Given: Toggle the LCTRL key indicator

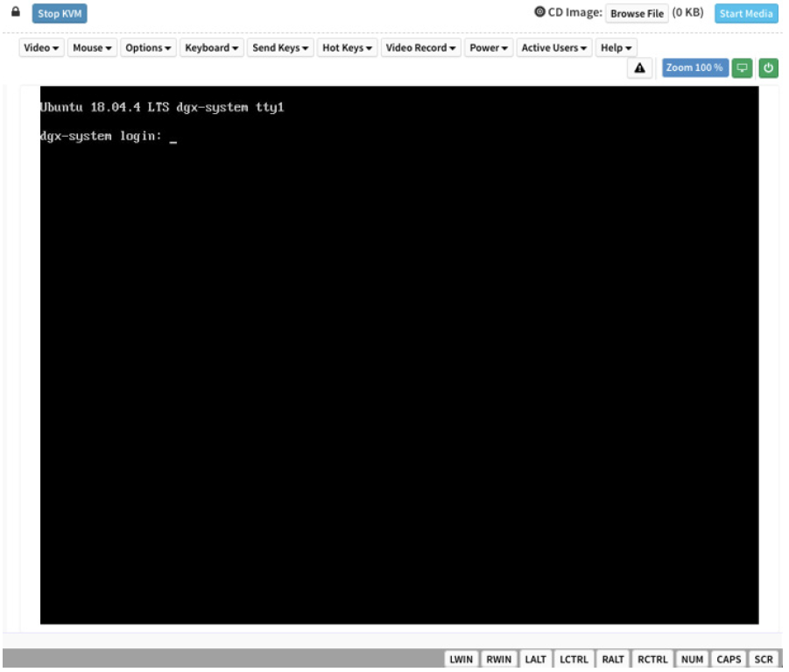Looking at the screenshot, I should [x=574, y=659].
